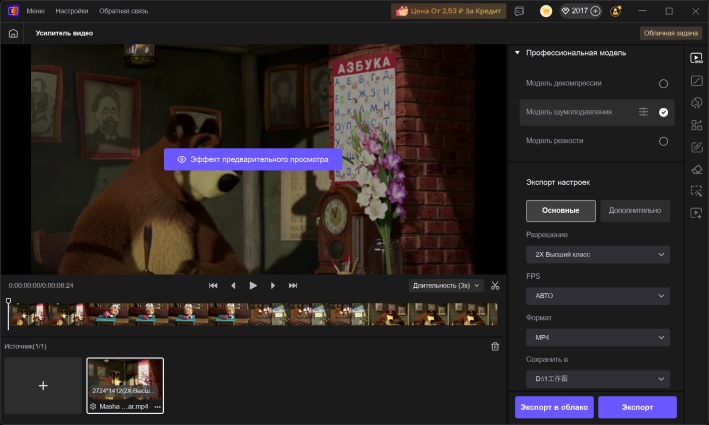The image size is (709, 425).
Task: Go to home screen via house icon
Action: [13, 33]
